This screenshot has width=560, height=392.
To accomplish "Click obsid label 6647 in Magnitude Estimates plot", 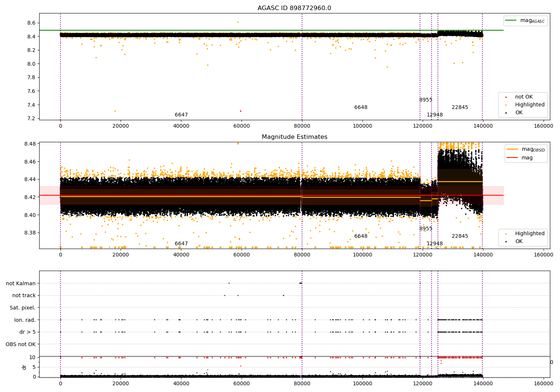I will 181,244.
